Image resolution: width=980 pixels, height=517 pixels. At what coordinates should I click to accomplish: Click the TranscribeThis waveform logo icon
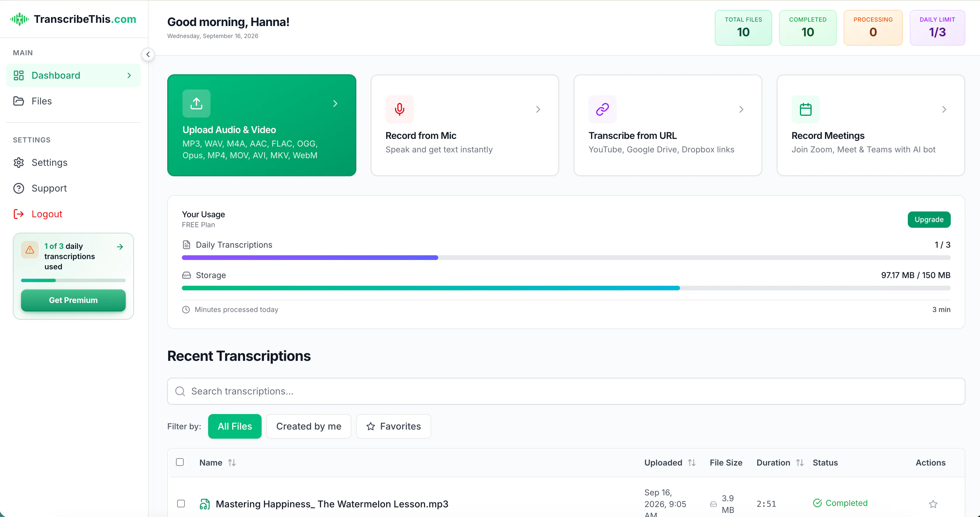click(x=19, y=19)
